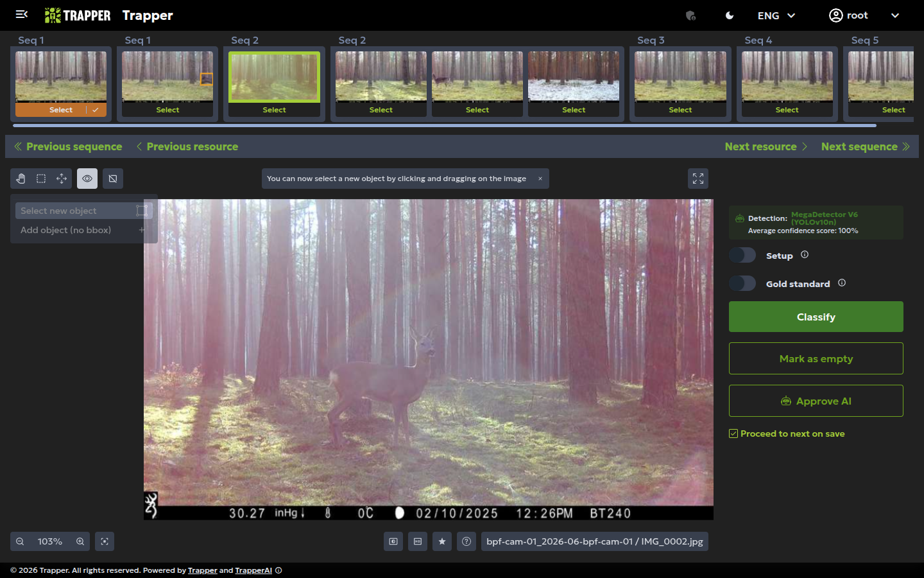Mark resource as favorite with star icon
924x578 pixels.
pyautogui.click(x=442, y=541)
